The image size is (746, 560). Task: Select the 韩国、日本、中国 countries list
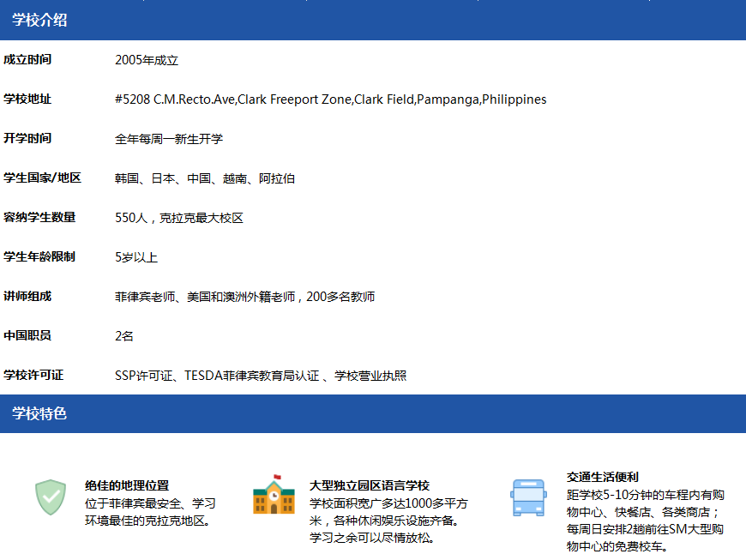point(205,178)
